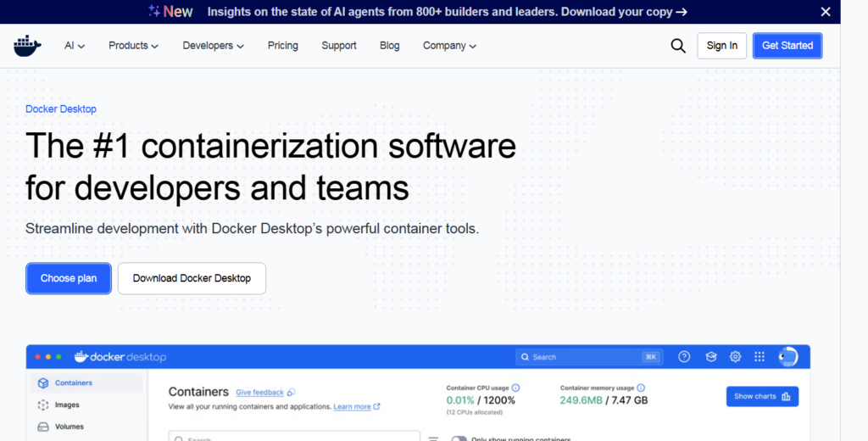The height and width of the screenshot is (441, 868).
Task: Click the Learn more link
Action: click(352, 406)
